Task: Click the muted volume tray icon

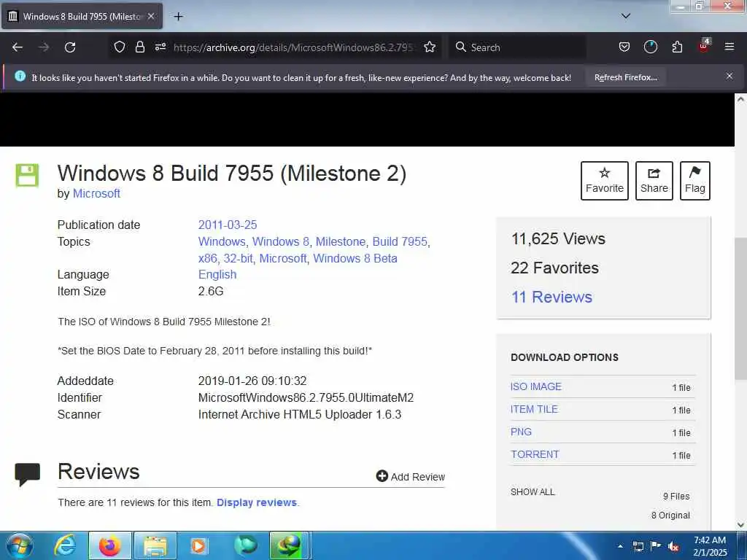Action: click(673, 547)
